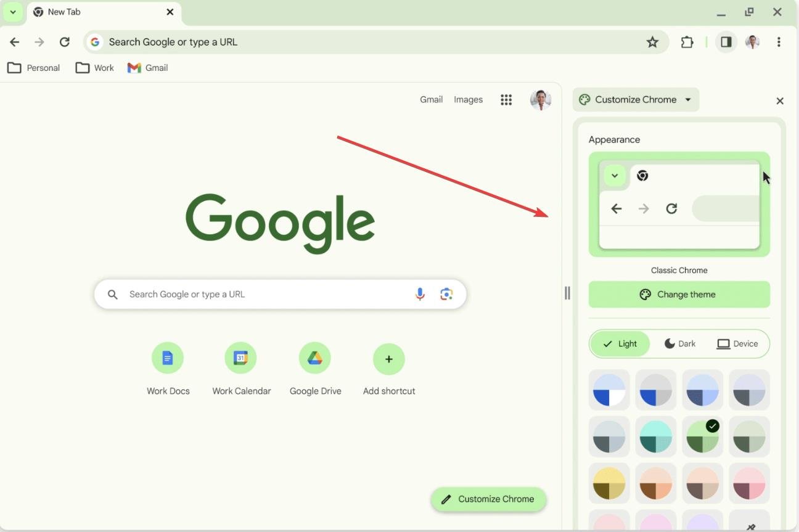This screenshot has height=532, width=799.
Task: Choose the orange color swatch
Action: click(x=656, y=483)
